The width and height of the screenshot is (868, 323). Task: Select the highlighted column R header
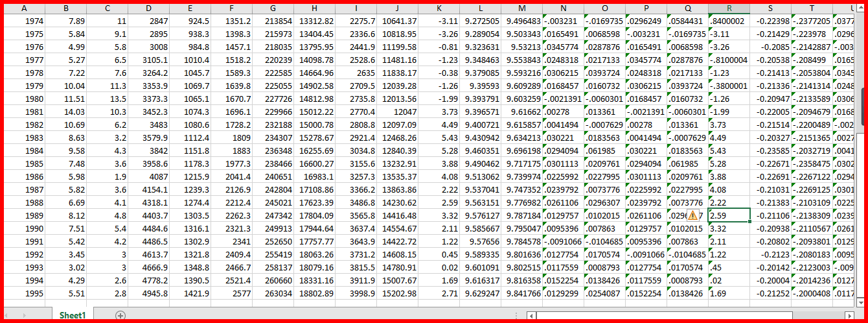tap(729, 8)
